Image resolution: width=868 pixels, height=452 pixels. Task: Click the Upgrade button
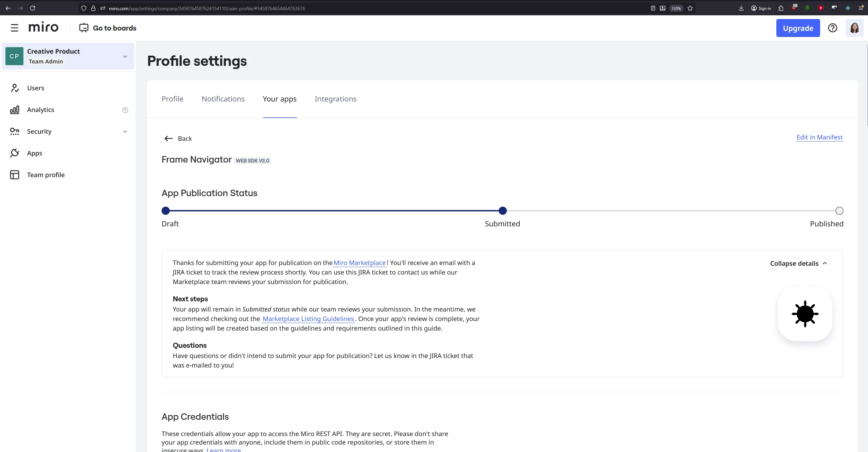[x=798, y=28]
